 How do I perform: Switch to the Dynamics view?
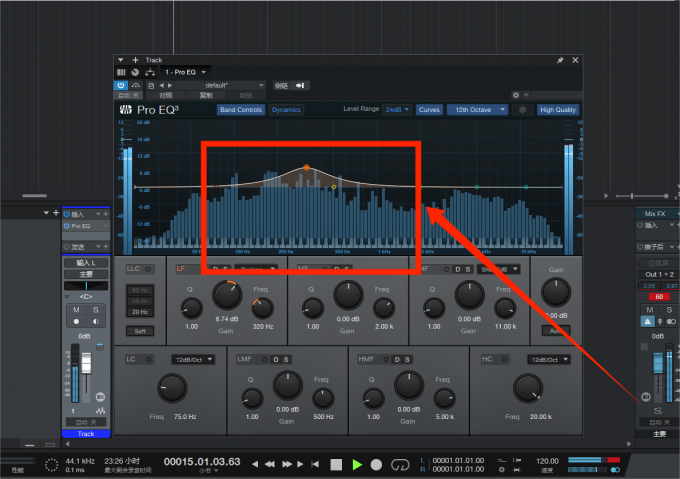pos(286,110)
